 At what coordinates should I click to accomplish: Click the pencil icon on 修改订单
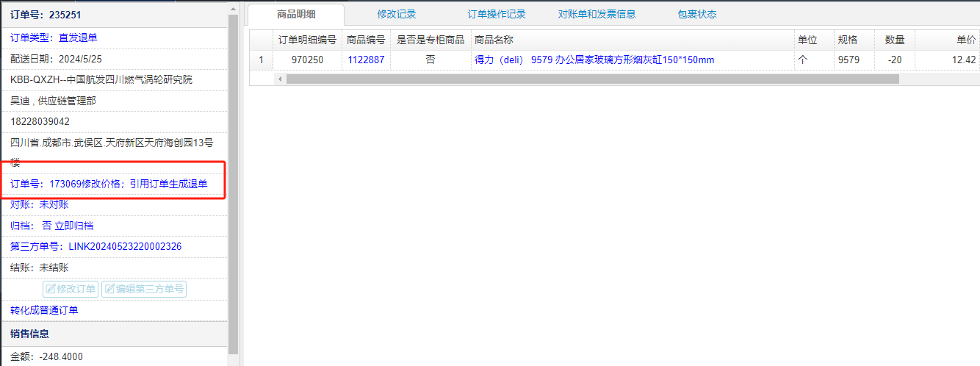[x=51, y=289]
